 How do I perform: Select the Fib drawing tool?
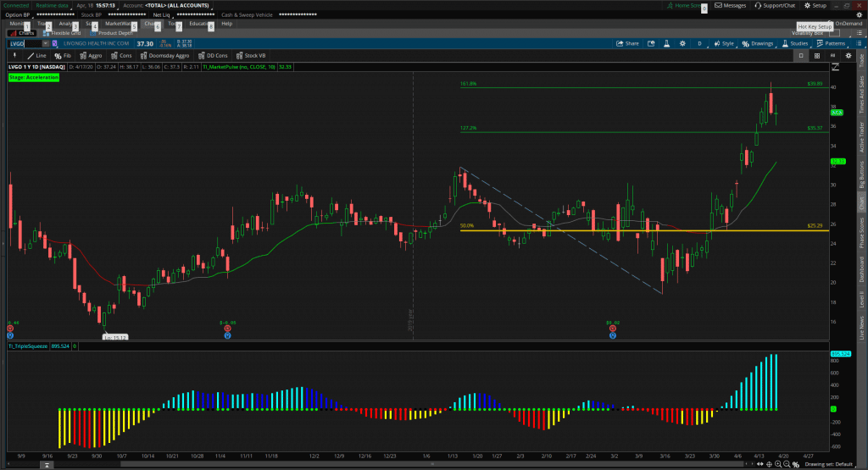tap(63, 55)
